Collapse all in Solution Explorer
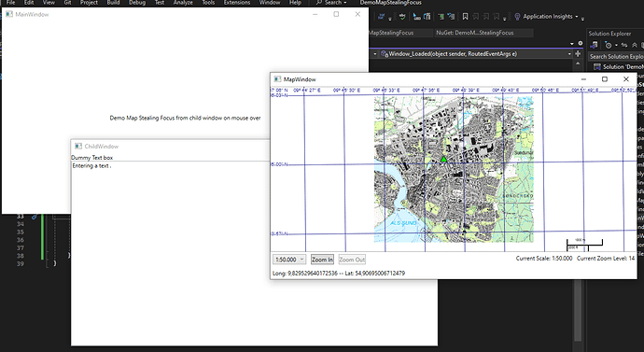Image resolution: width=644 pixels, height=352 pixels. pyautogui.click(x=635, y=45)
